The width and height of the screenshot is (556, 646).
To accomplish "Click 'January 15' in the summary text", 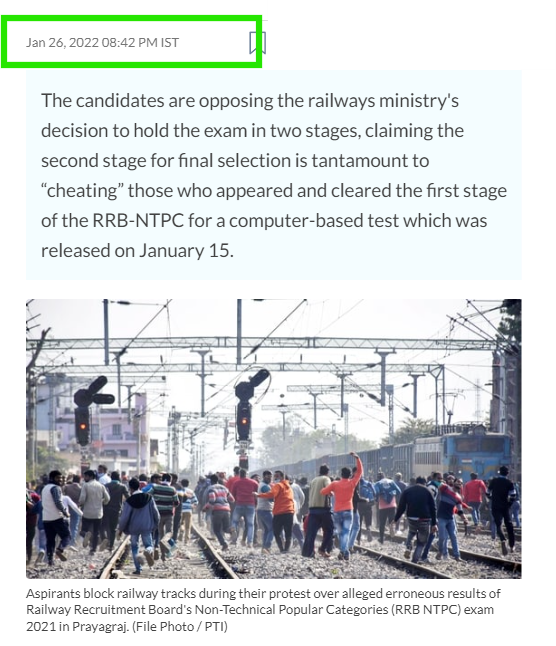I will [184, 251].
